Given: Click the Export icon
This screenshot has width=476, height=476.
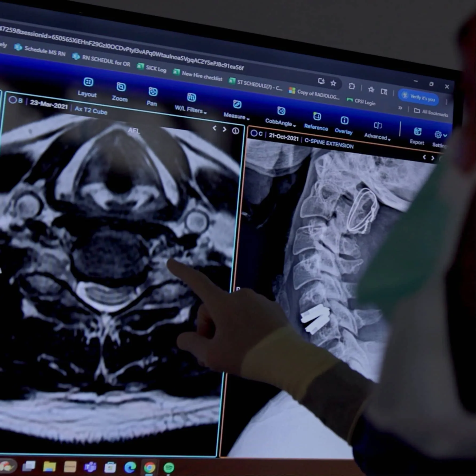Looking at the screenshot, I should point(417,132).
